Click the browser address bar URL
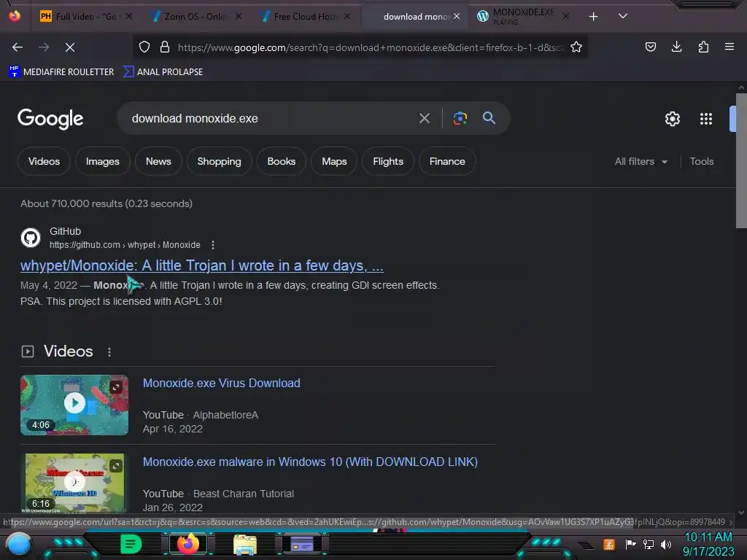Screen dimensions: 747x560 pos(370,47)
